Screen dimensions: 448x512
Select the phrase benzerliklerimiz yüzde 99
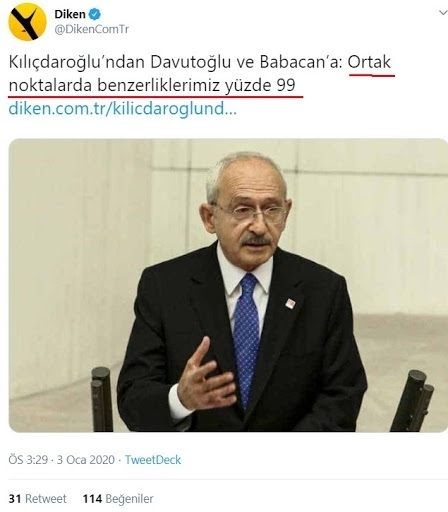pos(196,85)
